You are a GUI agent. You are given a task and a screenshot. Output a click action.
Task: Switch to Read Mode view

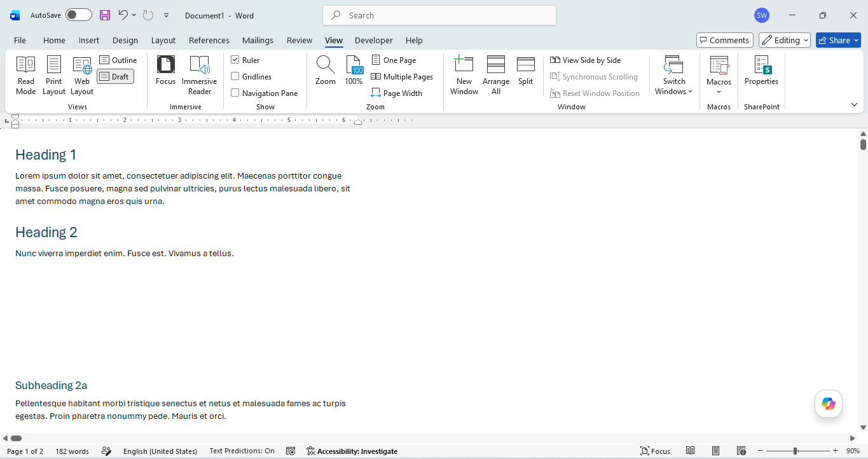(26, 75)
